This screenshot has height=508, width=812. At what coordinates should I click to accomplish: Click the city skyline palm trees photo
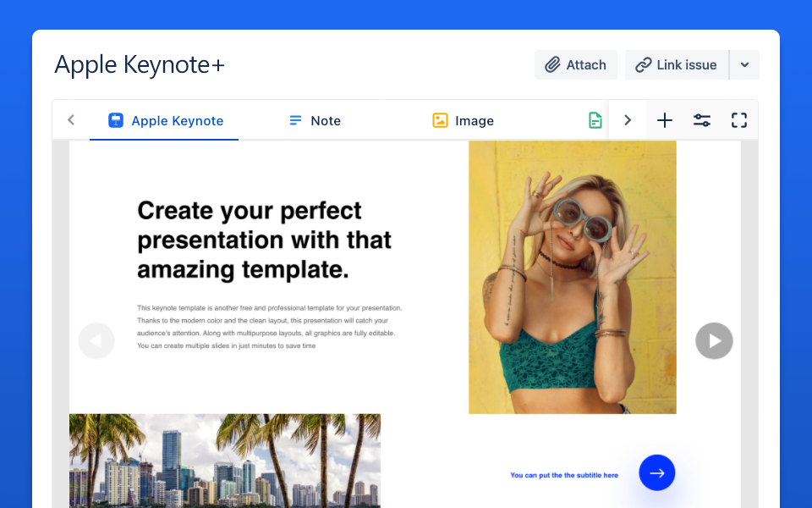(x=224, y=461)
